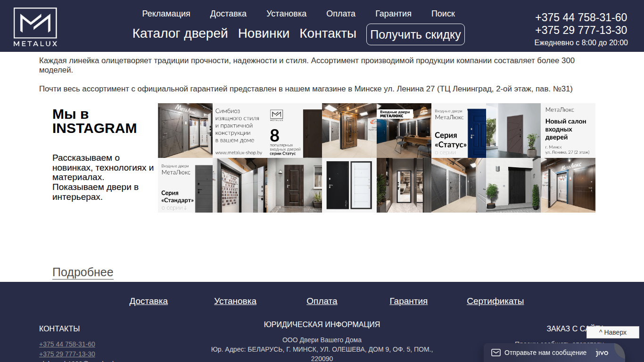Viewport: 644px width, 362px height.
Task: Open the white door with potted plant photo
Action: [x=513, y=131]
